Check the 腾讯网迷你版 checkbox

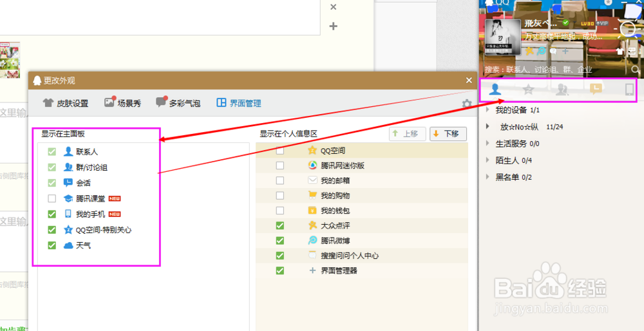click(x=279, y=165)
